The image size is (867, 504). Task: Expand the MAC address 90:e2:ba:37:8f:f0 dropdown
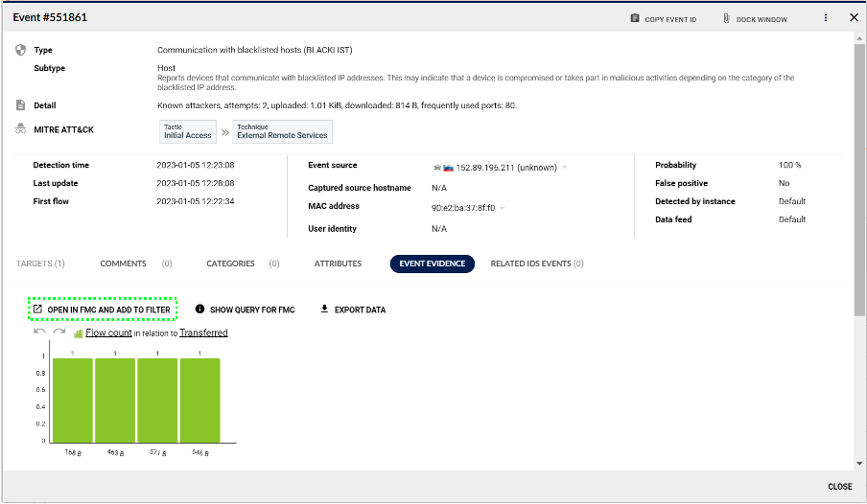click(503, 208)
